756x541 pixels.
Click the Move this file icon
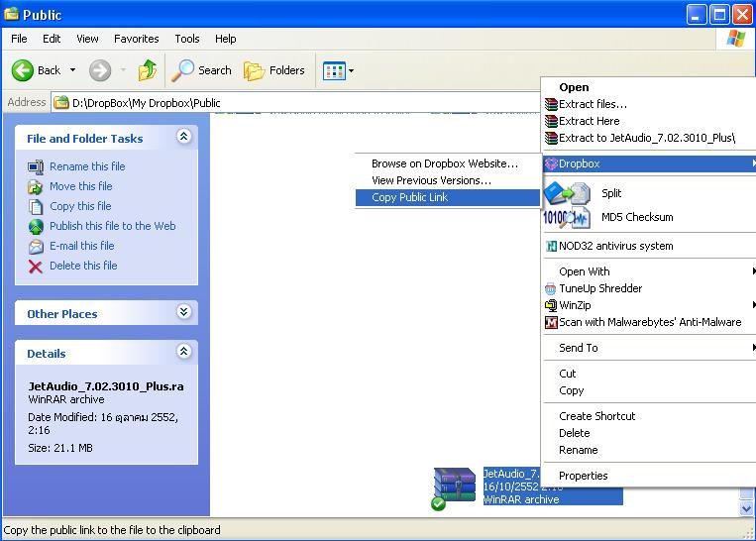[x=36, y=186]
